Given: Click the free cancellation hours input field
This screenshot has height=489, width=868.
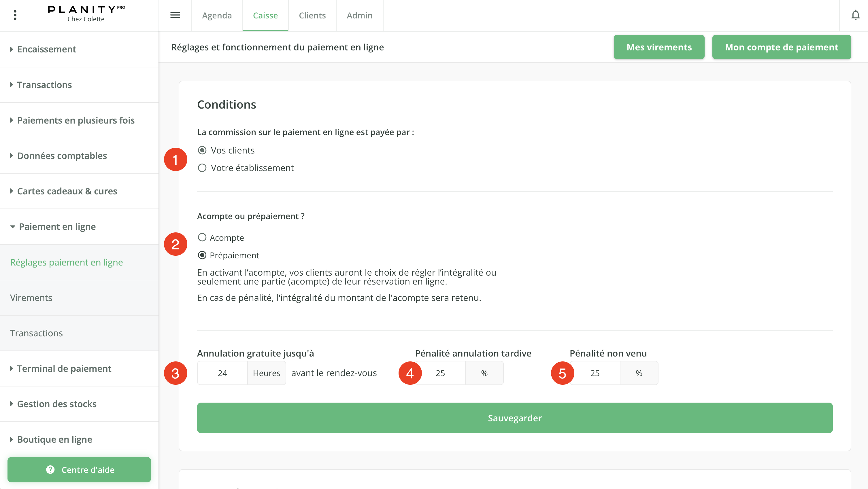Looking at the screenshot, I should [222, 373].
